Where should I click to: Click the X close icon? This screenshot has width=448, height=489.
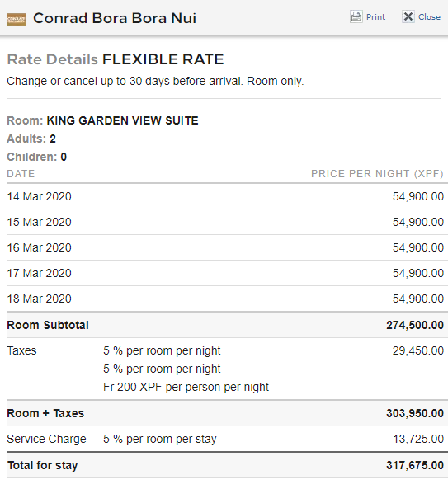click(408, 16)
